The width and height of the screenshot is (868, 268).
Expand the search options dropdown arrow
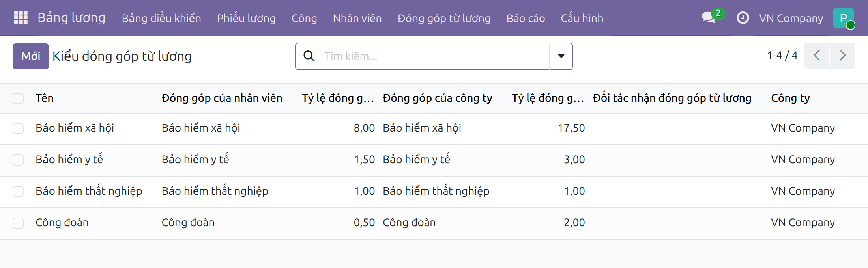561,56
